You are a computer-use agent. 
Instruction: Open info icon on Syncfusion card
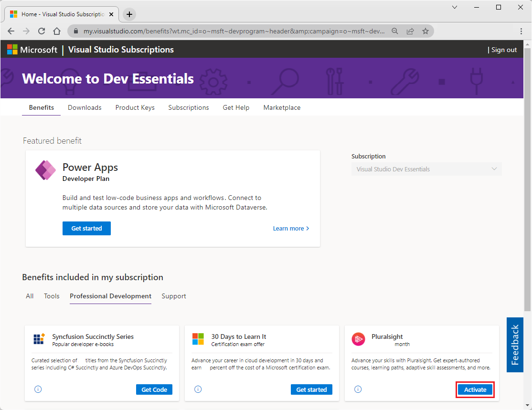coord(38,389)
